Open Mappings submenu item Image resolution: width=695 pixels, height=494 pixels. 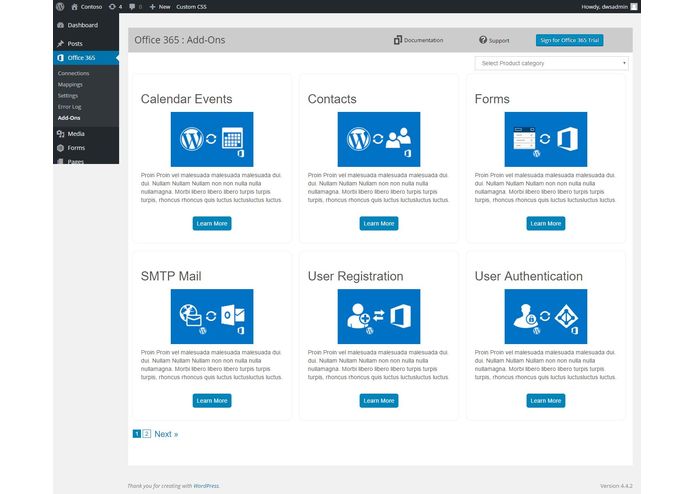70,84
